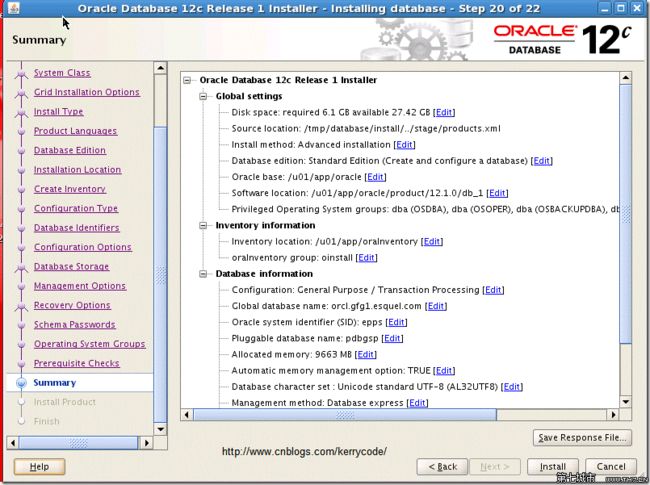Screen dimensions: 650x485
Task: Click summary tree horizontal scroll left arrow
Action: [187, 415]
